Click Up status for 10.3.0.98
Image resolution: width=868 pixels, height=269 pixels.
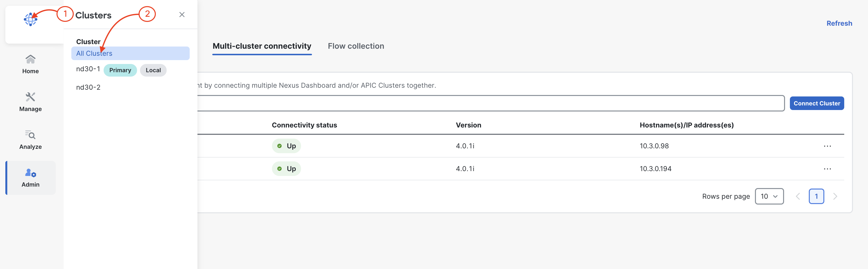click(287, 146)
